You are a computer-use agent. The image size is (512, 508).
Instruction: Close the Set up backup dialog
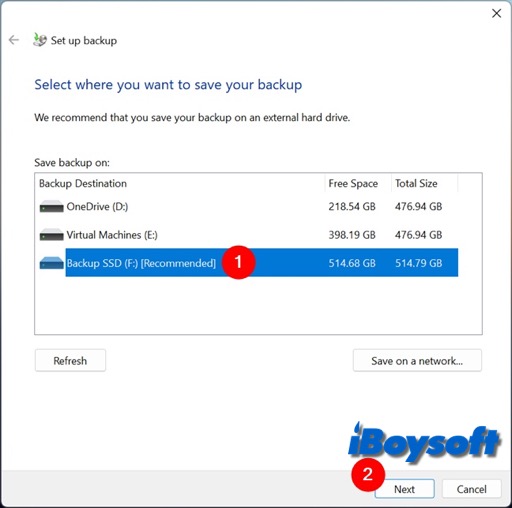click(497, 13)
